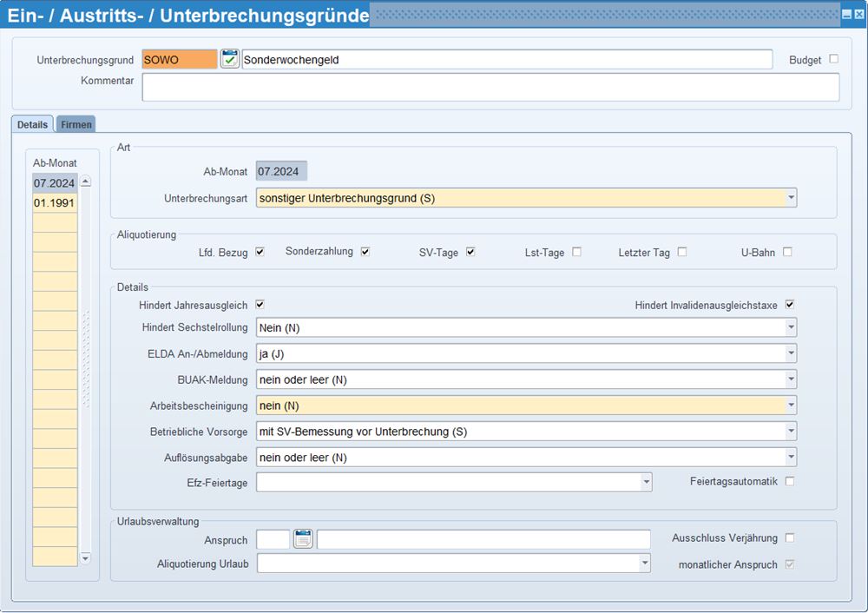Minimize the Unterbrechungsgründe window
This screenshot has height=613, width=868.
pyautogui.click(x=846, y=15)
